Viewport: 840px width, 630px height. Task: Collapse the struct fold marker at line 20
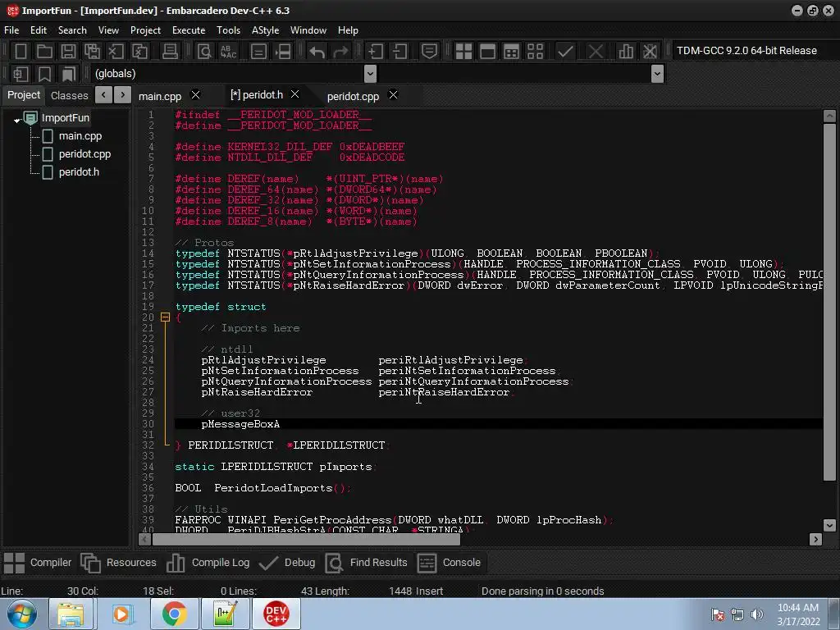[x=165, y=317]
